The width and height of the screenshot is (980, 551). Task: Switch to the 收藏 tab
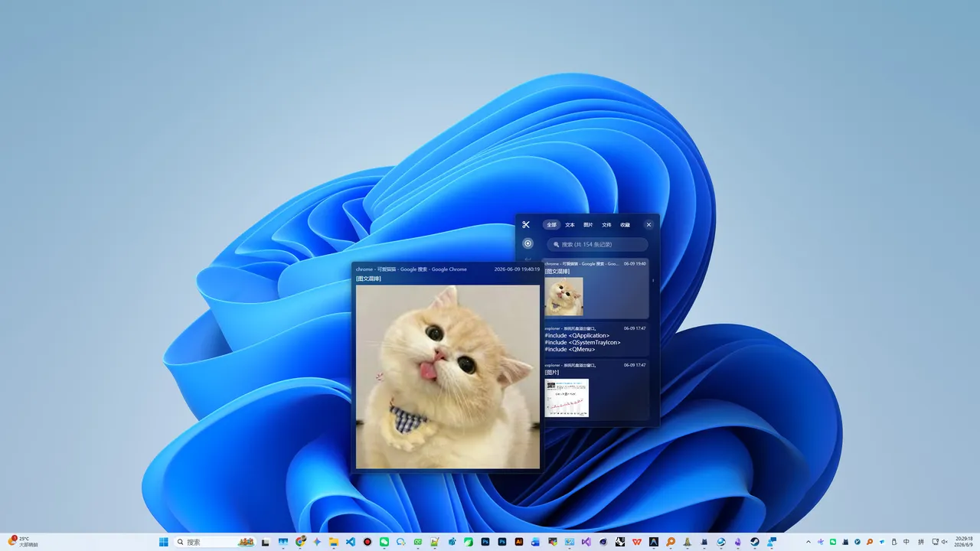point(625,225)
